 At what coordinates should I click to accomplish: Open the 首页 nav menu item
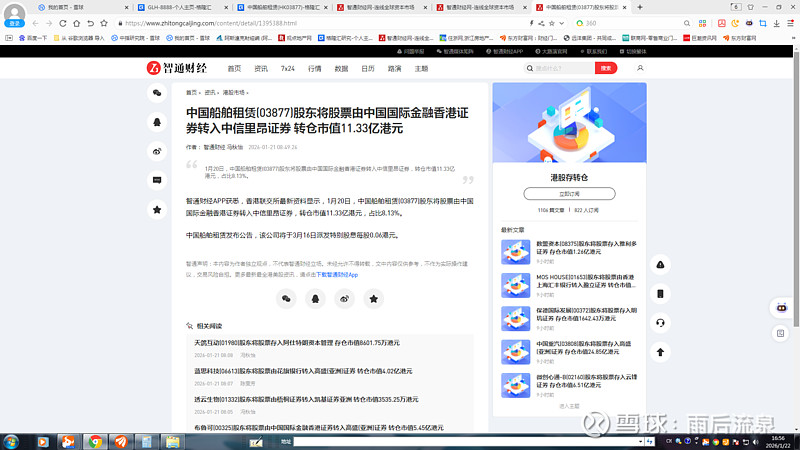click(x=234, y=68)
